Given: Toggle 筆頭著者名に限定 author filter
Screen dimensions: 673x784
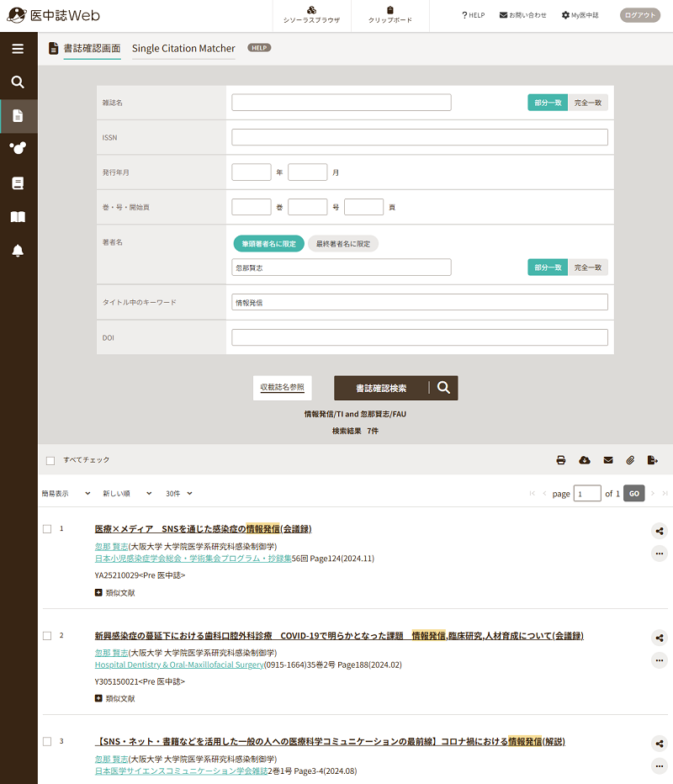Looking at the screenshot, I should [x=269, y=243].
